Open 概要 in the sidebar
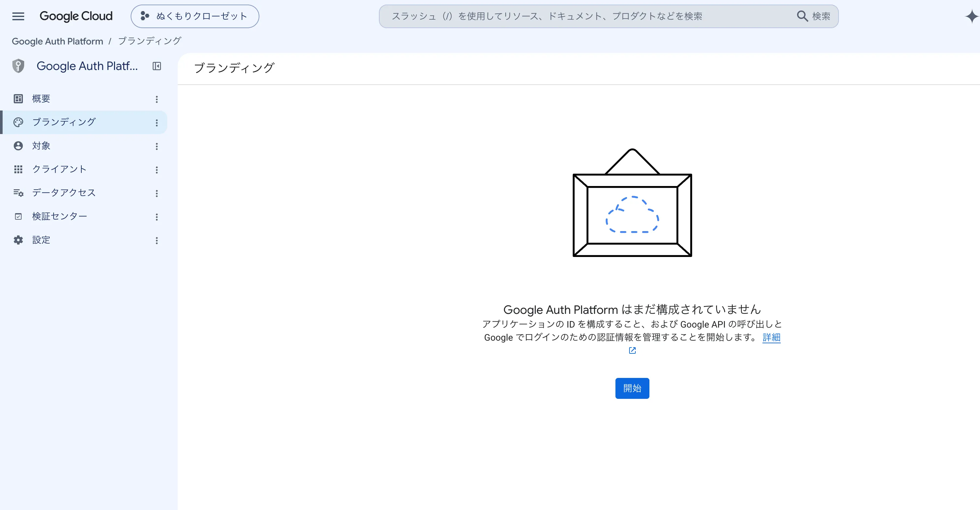Viewport: 980px width, 510px height. (x=83, y=99)
